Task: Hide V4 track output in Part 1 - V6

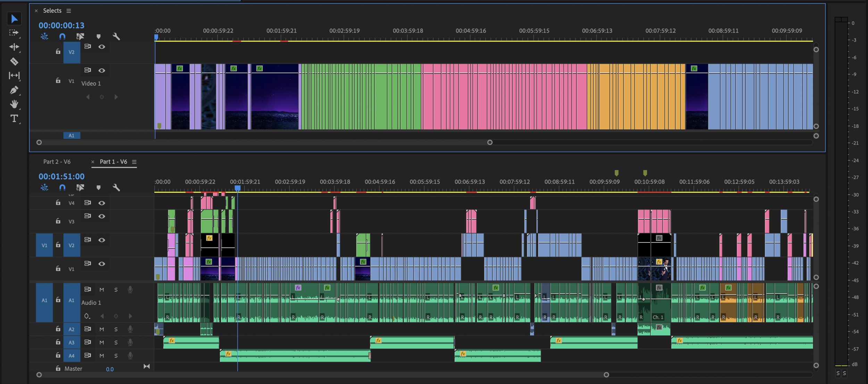Action: [x=102, y=203]
